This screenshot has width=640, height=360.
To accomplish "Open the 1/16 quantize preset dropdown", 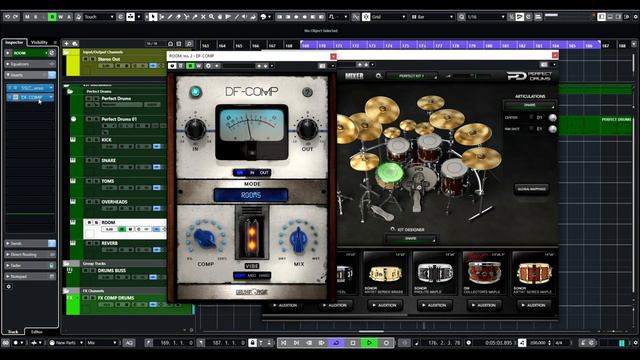I will point(486,17).
